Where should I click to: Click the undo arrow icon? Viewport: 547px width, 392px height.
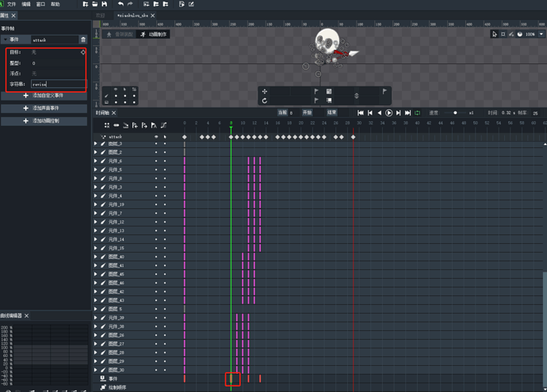point(120,4)
